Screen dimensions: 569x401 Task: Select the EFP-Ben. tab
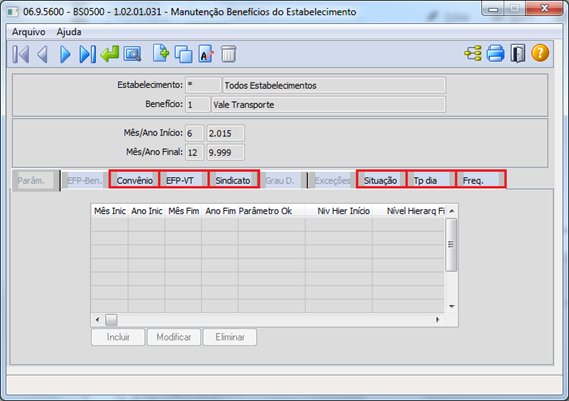coord(85,180)
